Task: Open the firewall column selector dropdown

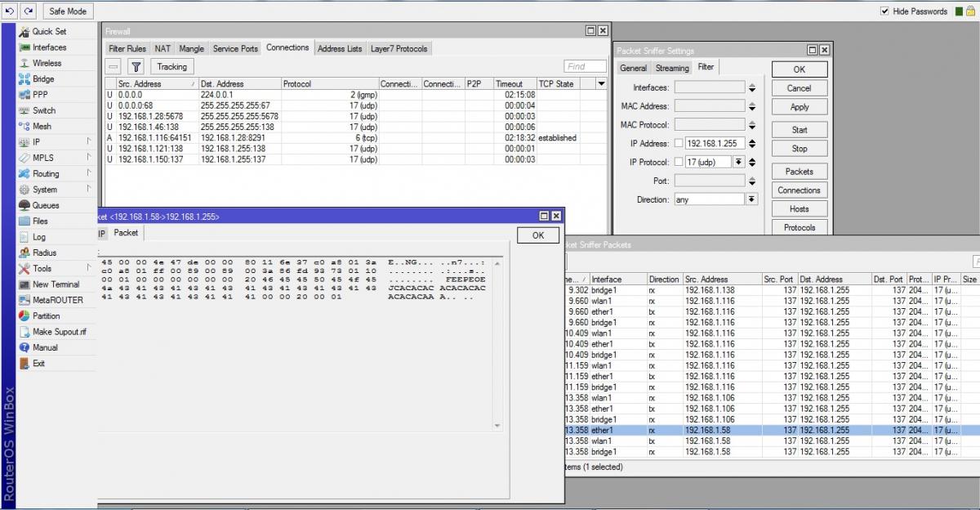Action: click(602, 84)
